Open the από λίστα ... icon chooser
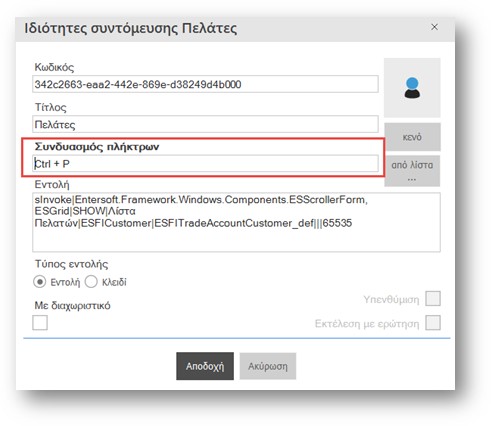This screenshot has height=426, width=491. click(412, 171)
